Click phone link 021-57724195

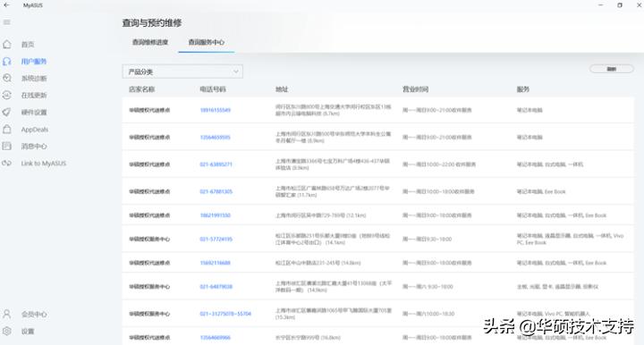click(x=216, y=239)
